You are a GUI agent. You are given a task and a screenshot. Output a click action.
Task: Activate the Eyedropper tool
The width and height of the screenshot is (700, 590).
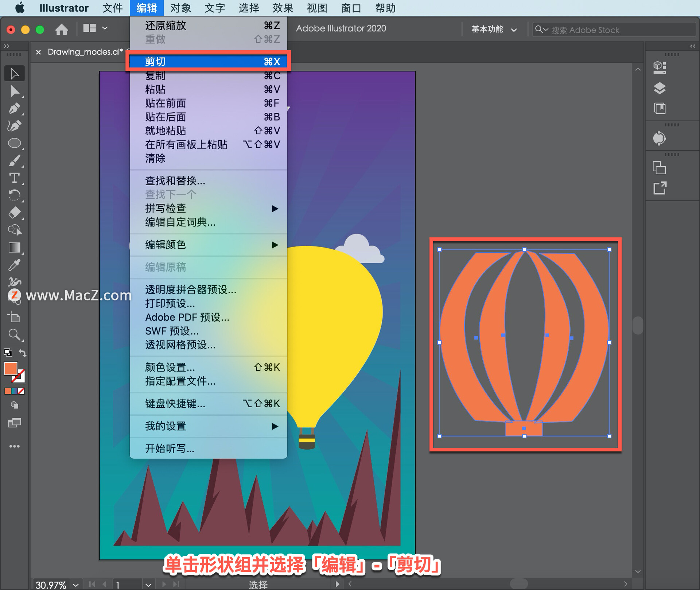pyautogui.click(x=15, y=265)
